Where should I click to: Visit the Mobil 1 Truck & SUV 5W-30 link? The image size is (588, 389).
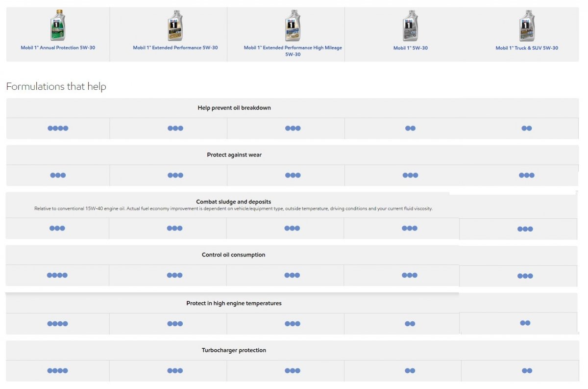(527, 48)
